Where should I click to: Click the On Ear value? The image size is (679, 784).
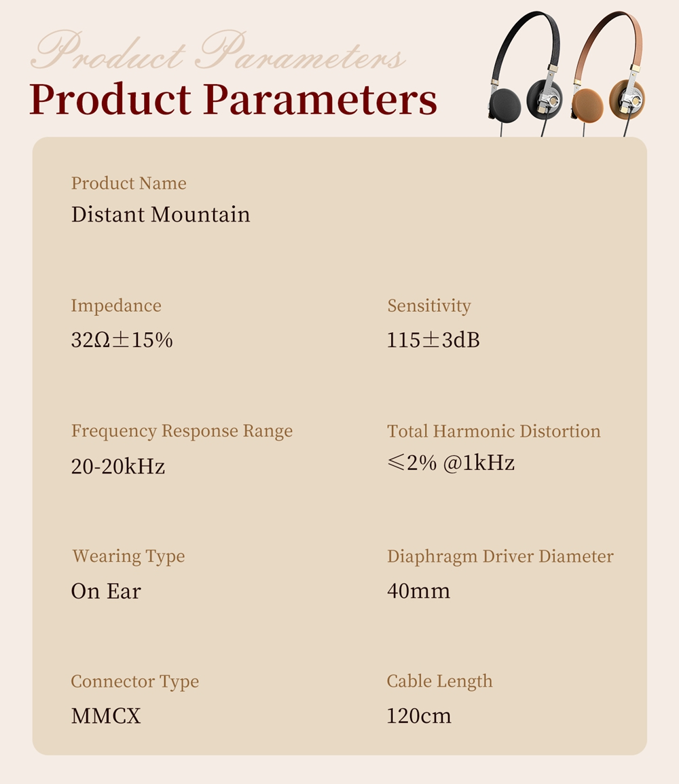[x=106, y=591]
